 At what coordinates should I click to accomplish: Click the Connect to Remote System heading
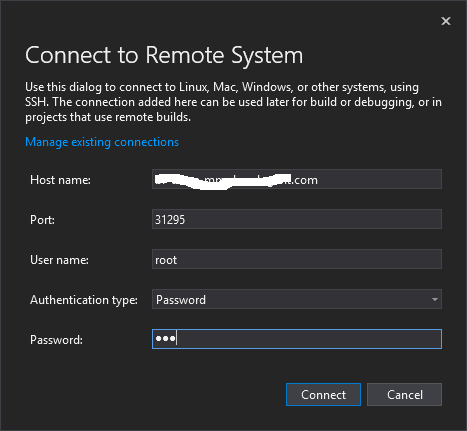coord(164,55)
